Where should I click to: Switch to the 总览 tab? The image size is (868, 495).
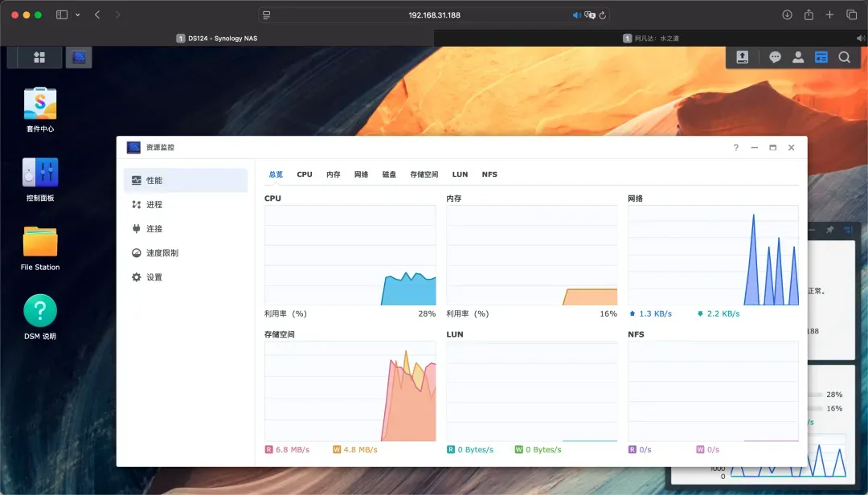click(x=276, y=174)
